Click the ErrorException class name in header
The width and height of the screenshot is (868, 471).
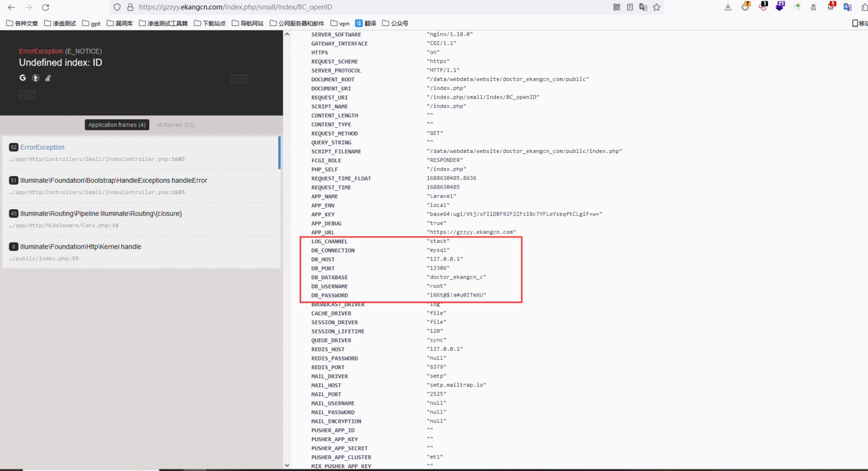click(41, 51)
